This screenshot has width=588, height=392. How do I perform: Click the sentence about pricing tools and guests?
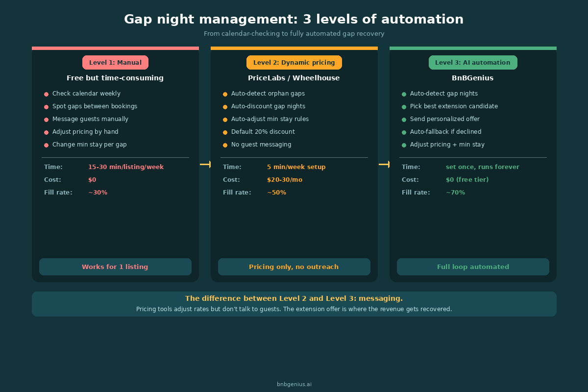pyautogui.click(x=294, y=309)
